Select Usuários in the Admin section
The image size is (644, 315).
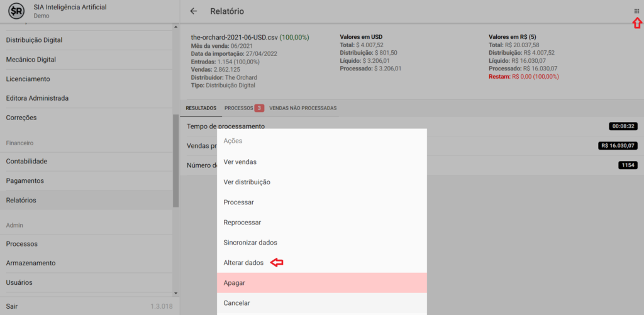click(19, 282)
